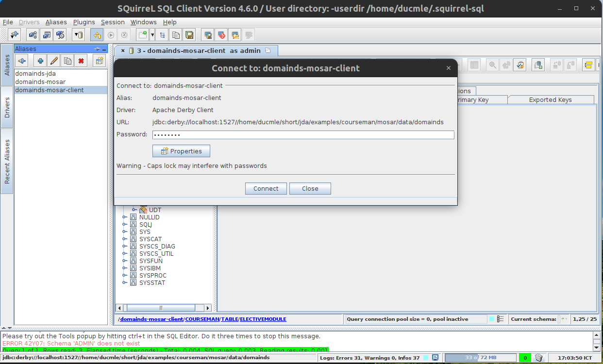Select the Aliases vertical side tab
The height and width of the screenshot is (364, 603).
coord(7,65)
